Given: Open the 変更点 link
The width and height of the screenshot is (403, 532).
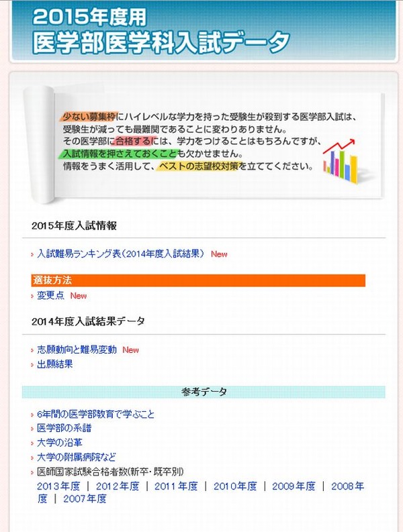Looking at the screenshot, I should (x=50, y=295).
